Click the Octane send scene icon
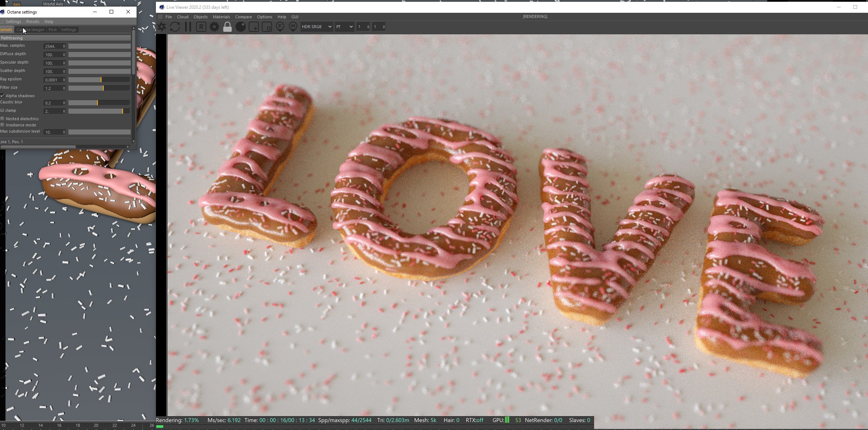 (x=162, y=27)
